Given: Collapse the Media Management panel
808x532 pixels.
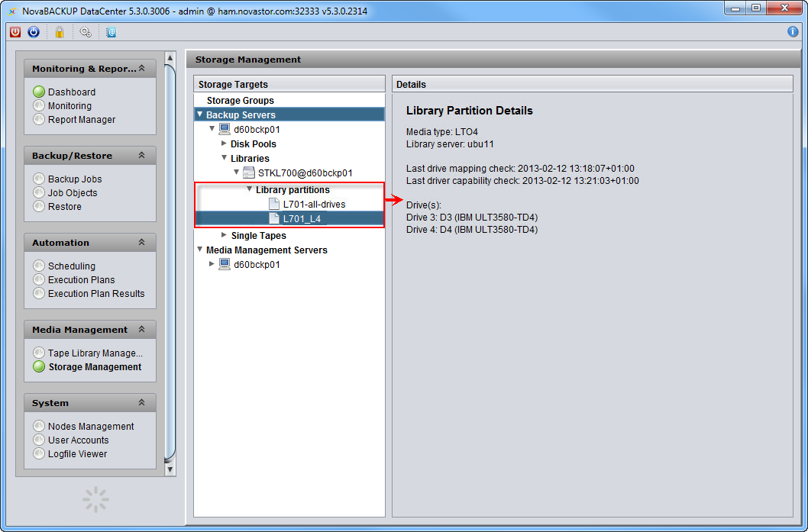Looking at the screenshot, I should [x=142, y=329].
